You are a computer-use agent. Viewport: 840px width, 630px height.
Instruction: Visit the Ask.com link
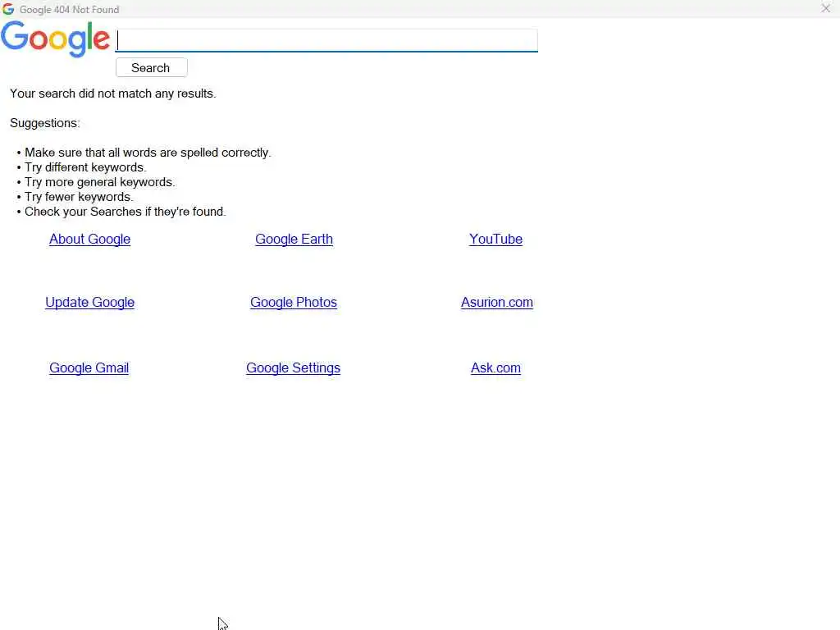(495, 368)
